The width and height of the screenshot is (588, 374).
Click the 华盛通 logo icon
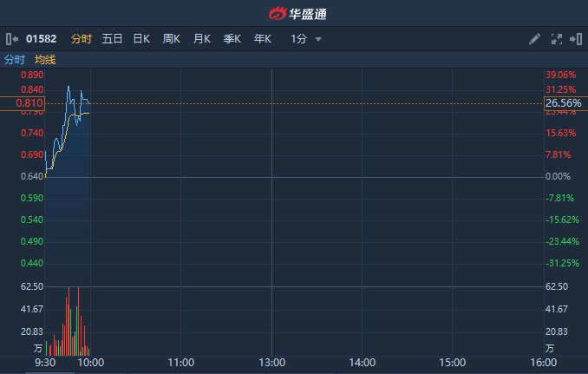tap(278, 13)
